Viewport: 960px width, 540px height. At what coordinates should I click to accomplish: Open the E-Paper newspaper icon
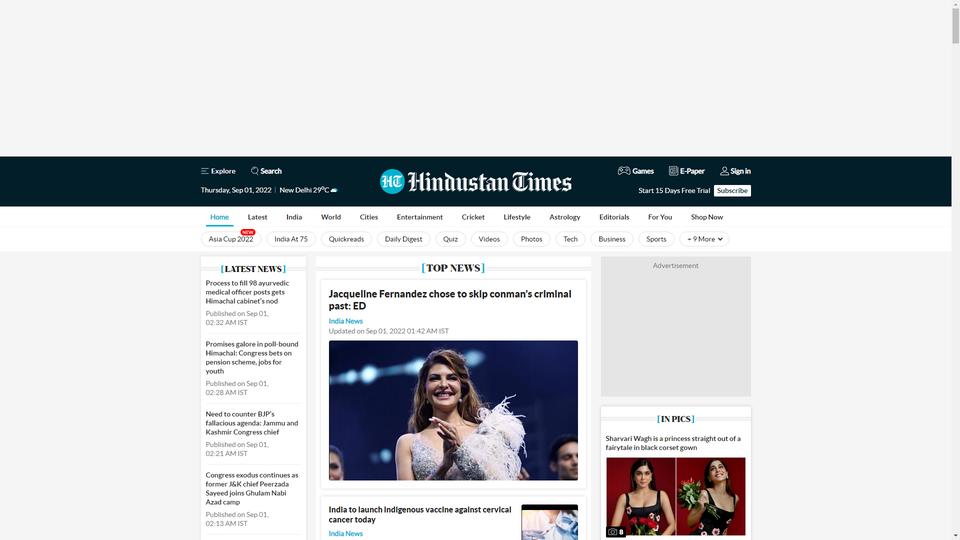[673, 171]
